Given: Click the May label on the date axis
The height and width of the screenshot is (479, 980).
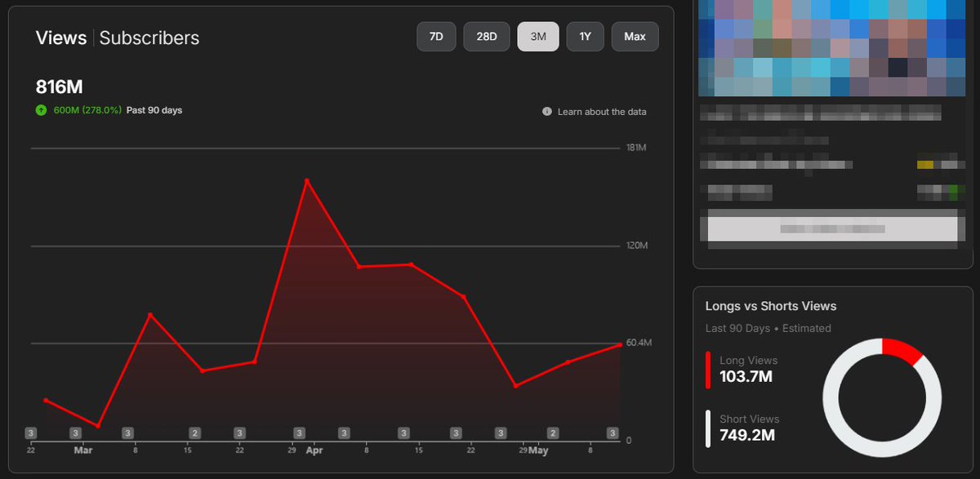Looking at the screenshot, I should point(538,450).
